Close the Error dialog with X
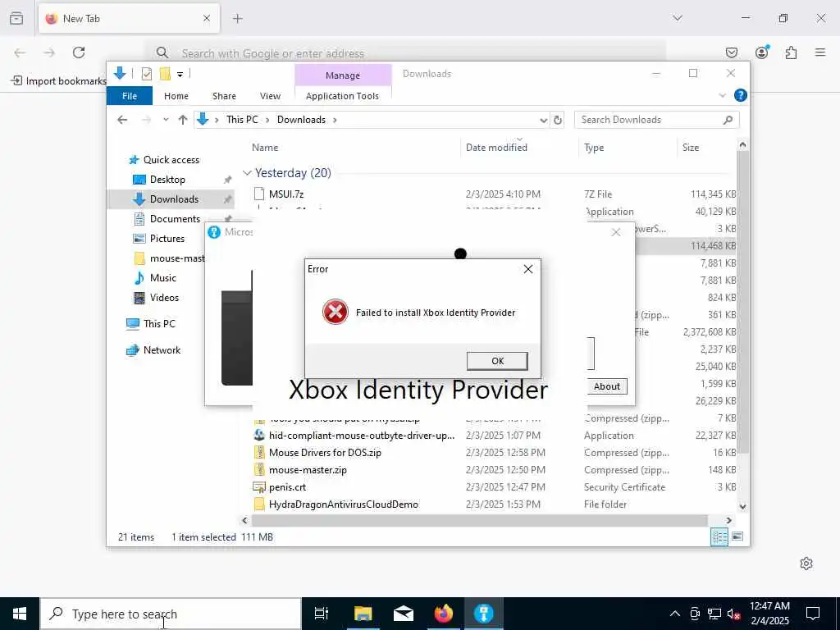Viewport: 840px width, 630px height. point(527,269)
